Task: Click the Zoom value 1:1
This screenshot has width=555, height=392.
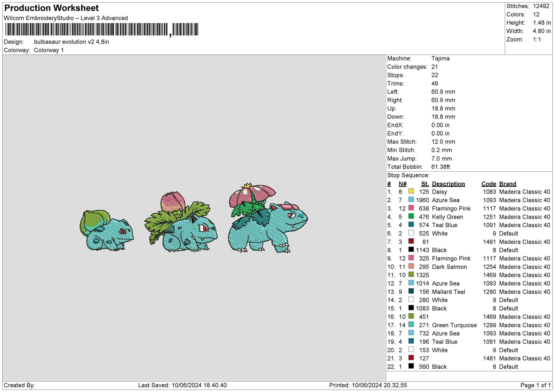Action: tap(537, 40)
